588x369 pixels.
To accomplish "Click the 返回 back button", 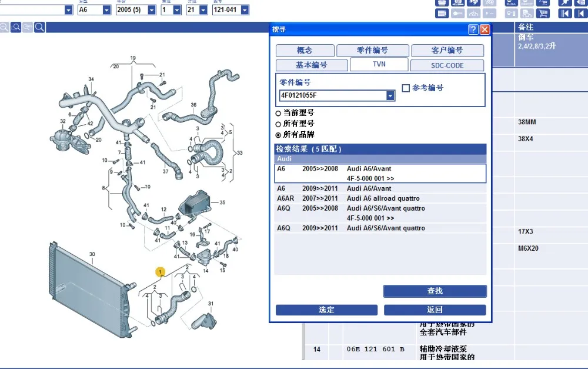I will (435, 310).
